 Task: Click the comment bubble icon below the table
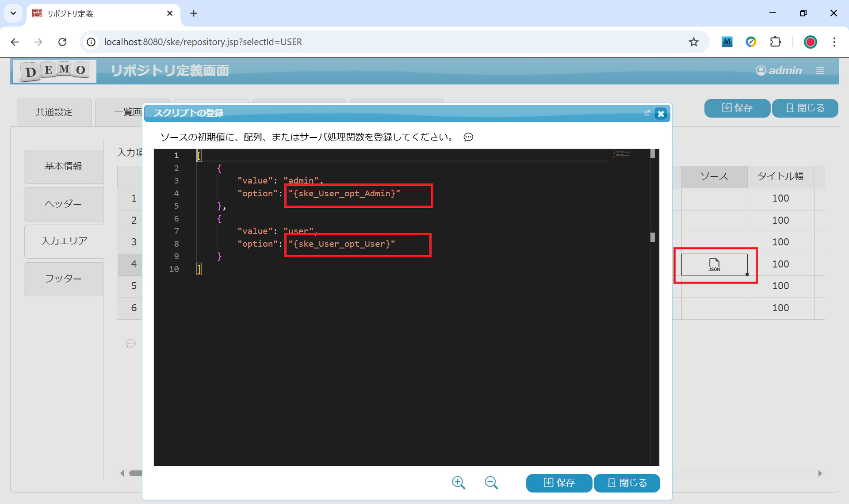(131, 344)
